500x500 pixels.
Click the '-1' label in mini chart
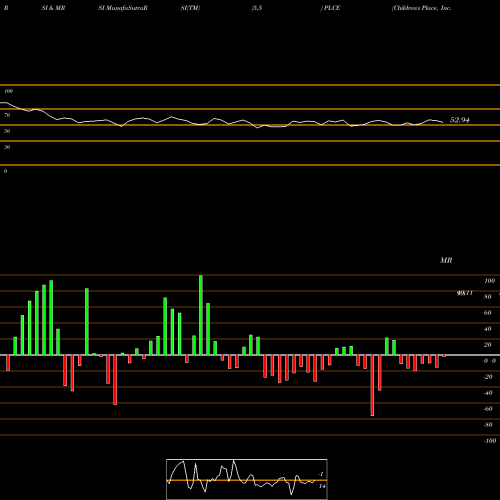(x=321, y=474)
